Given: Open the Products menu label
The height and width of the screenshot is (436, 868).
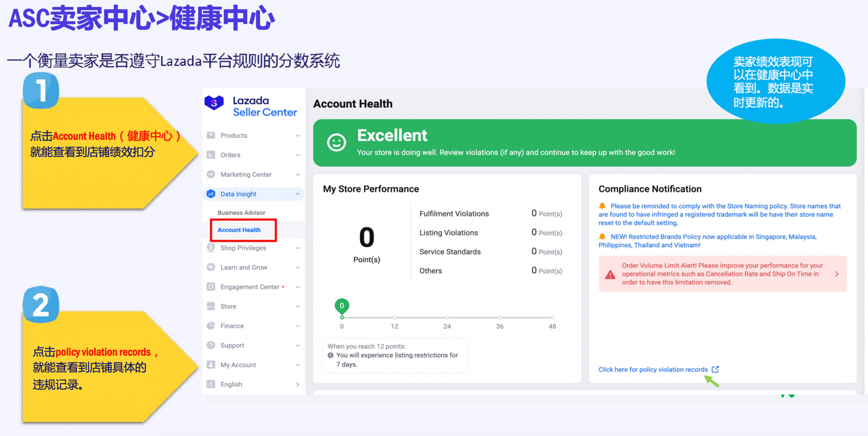Looking at the screenshot, I should coord(234,136).
